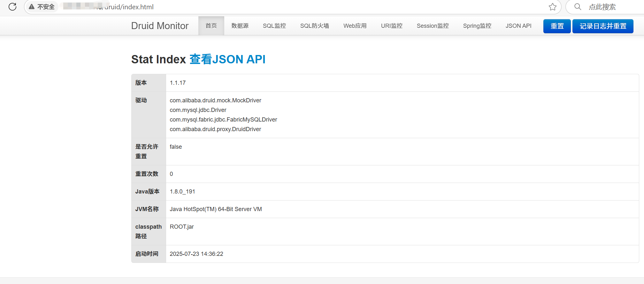Click the classpath路径 row header
644x284 pixels.
click(x=149, y=232)
